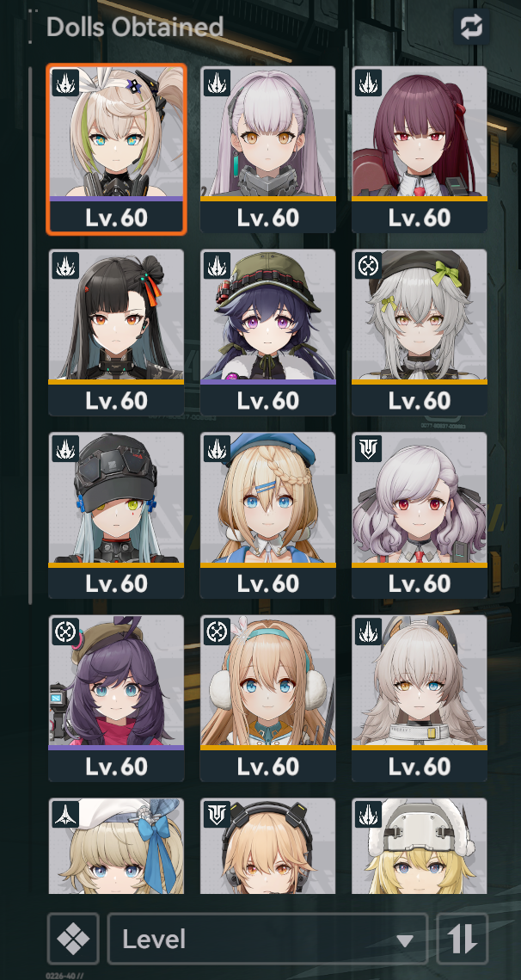
Task: Expand the Level sort dropdown
Action: (268, 939)
